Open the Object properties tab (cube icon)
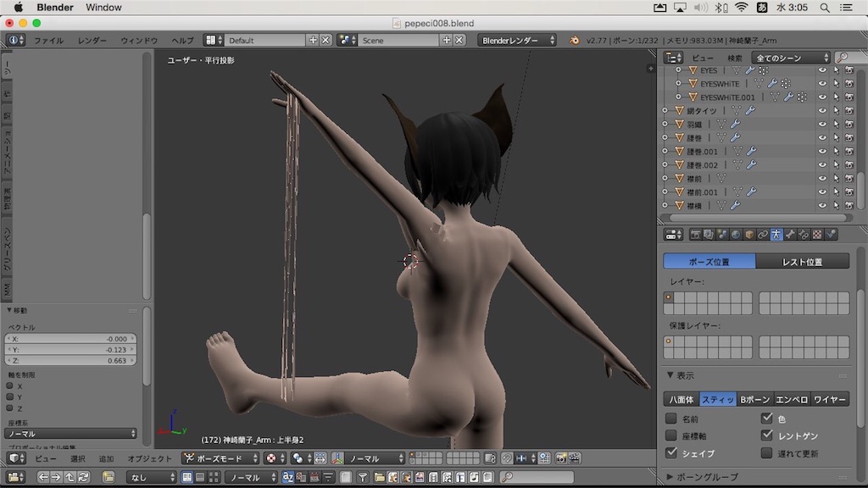Screen dimensions: 868x488 click(x=749, y=235)
